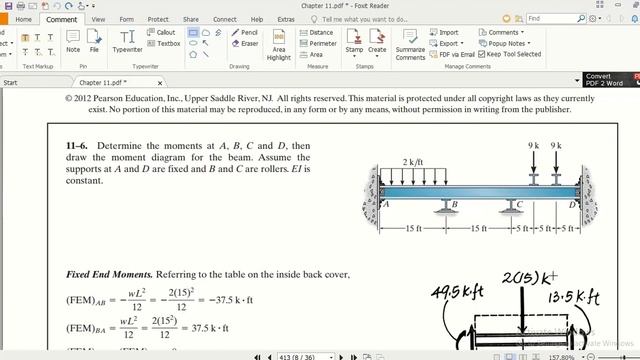The width and height of the screenshot is (640, 360).
Task: Send FDF via Email
Action: tap(452, 54)
